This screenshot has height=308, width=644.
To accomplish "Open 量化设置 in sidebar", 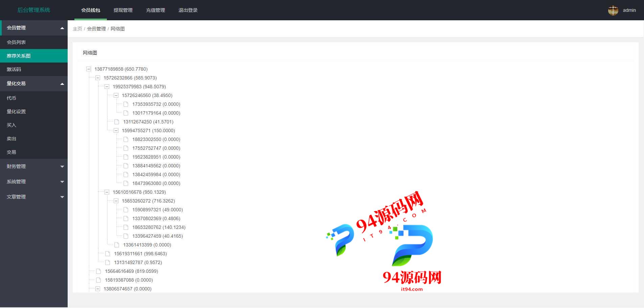I will pyautogui.click(x=34, y=112).
